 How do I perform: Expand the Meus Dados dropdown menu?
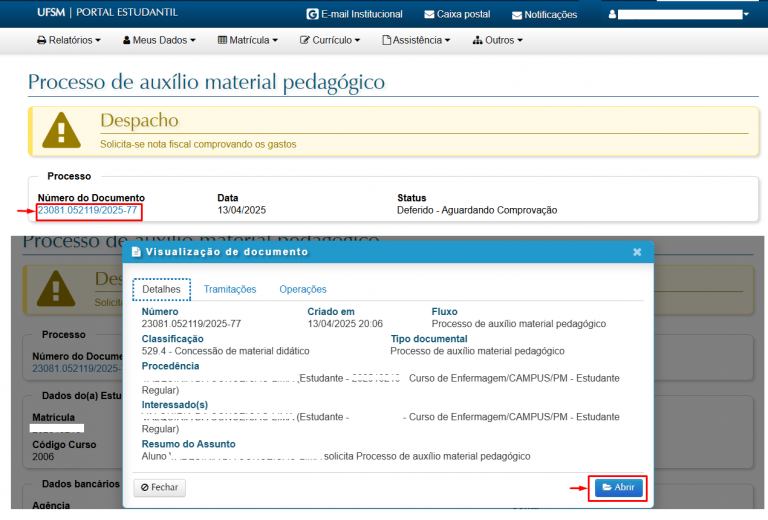tap(159, 41)
